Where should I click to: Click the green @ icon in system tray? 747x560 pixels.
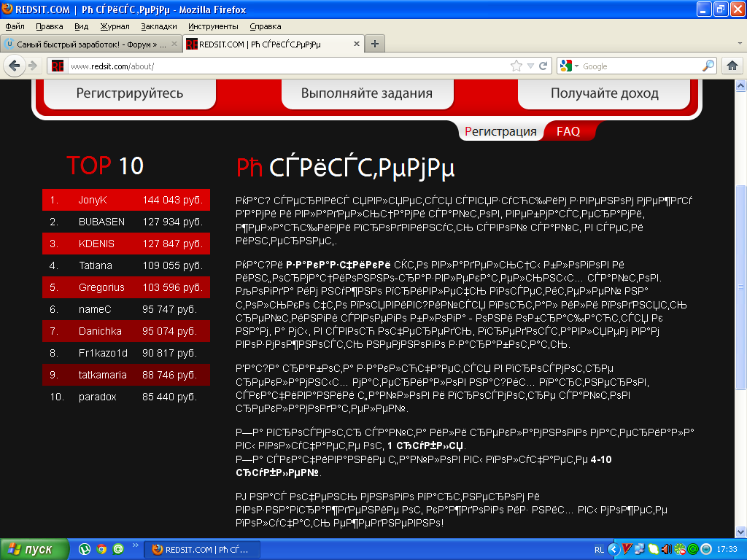tap(693, 549)
